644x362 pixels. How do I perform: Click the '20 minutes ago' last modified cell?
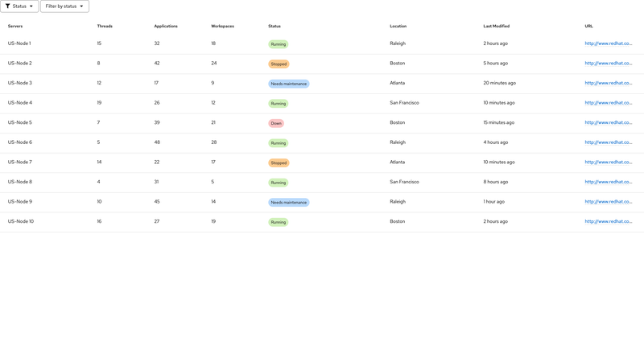[499, 83]
